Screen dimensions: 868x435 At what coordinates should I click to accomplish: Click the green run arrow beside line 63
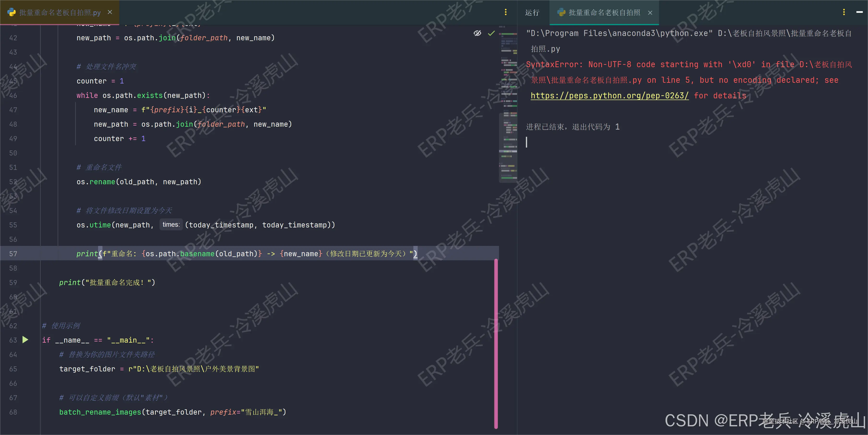pos(25,340)
